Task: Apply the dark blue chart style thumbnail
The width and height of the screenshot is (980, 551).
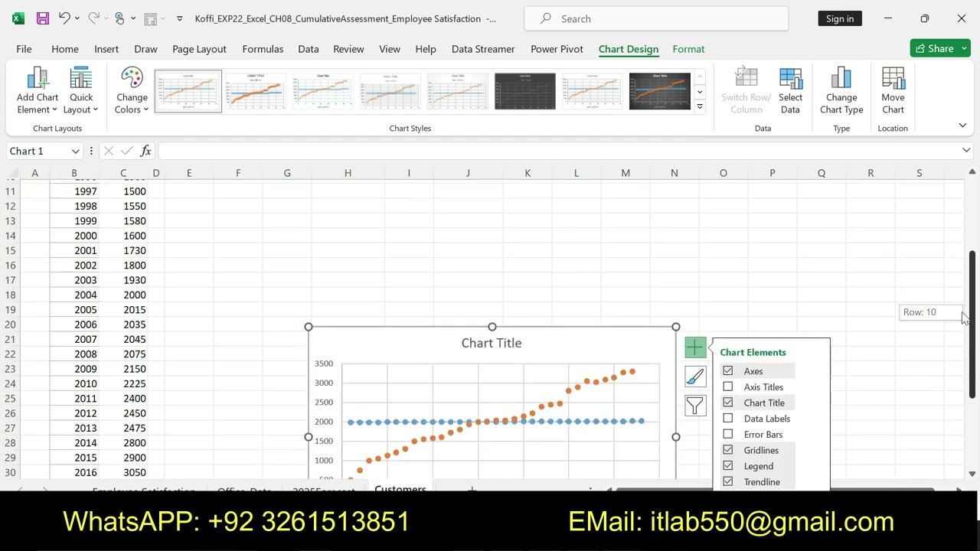Action: (660, 91)
